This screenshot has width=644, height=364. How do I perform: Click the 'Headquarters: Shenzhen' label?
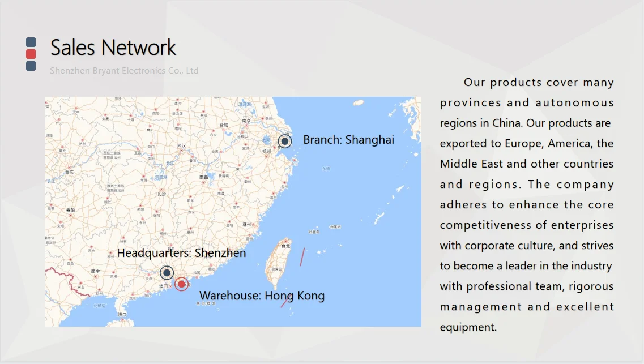181,253
